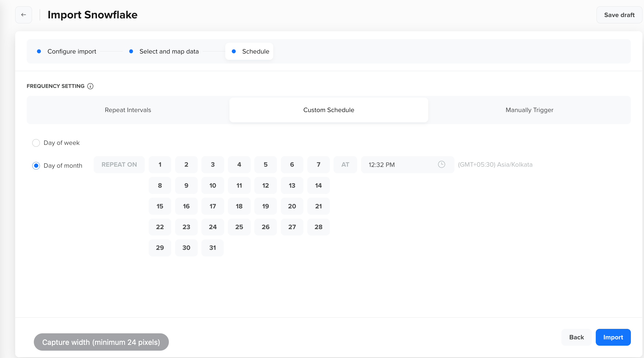This screenshot has height=358, width=644.
Task: Select the Custom Schedule option
Action: 329,110
